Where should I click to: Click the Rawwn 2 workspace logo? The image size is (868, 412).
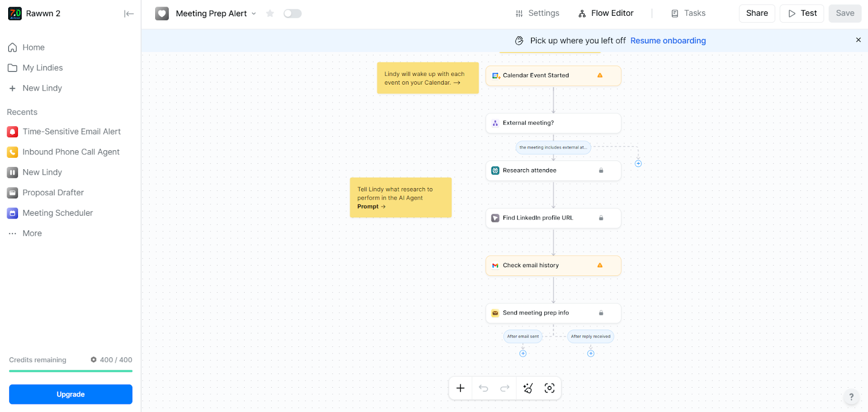[x=15, y=14]
